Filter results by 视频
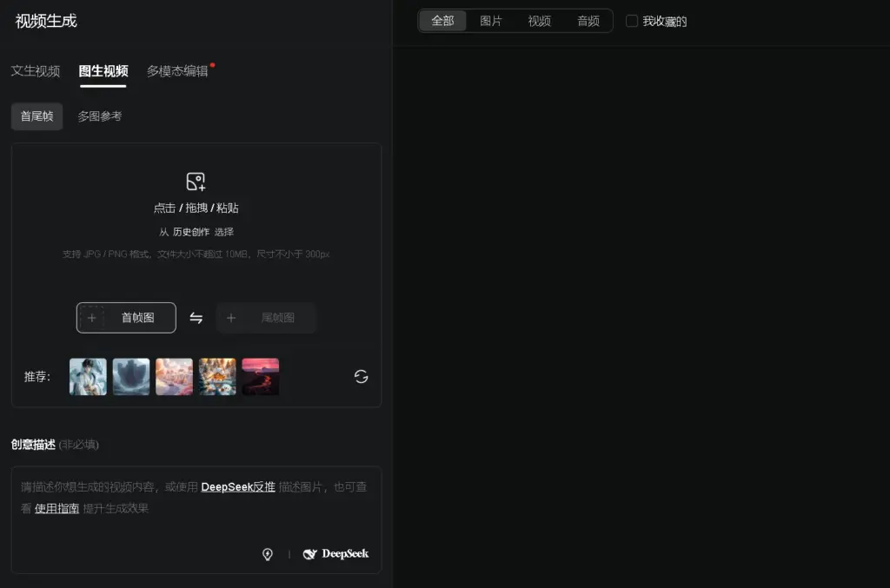The width and height of the screenshot is (890, 588). [x=540, y=21]
